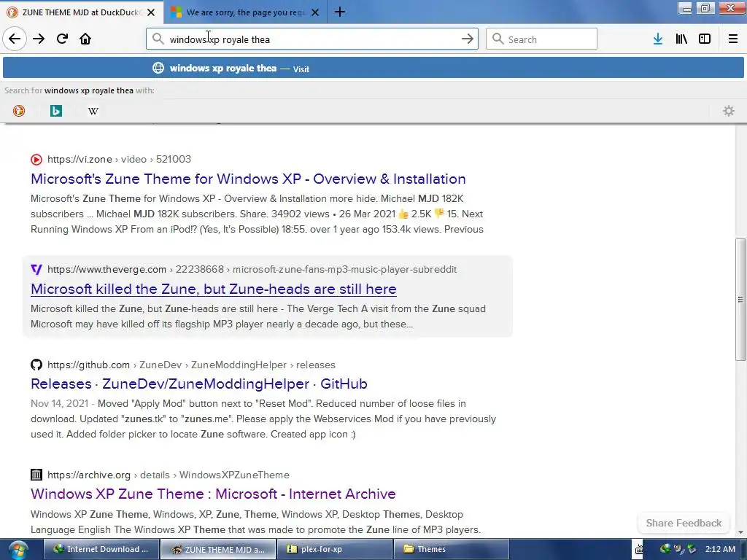This screenshot has width=747, height=560.
Task: Click the archive.org result URL
Action: (169, 475)
